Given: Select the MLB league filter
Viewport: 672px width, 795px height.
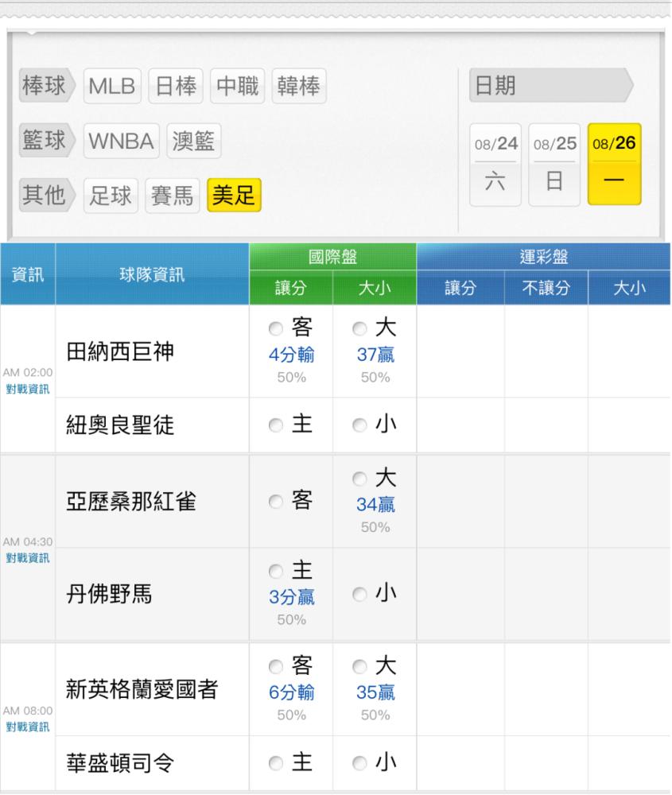Looking at the screenshot, I should click(x=112, y=86).
